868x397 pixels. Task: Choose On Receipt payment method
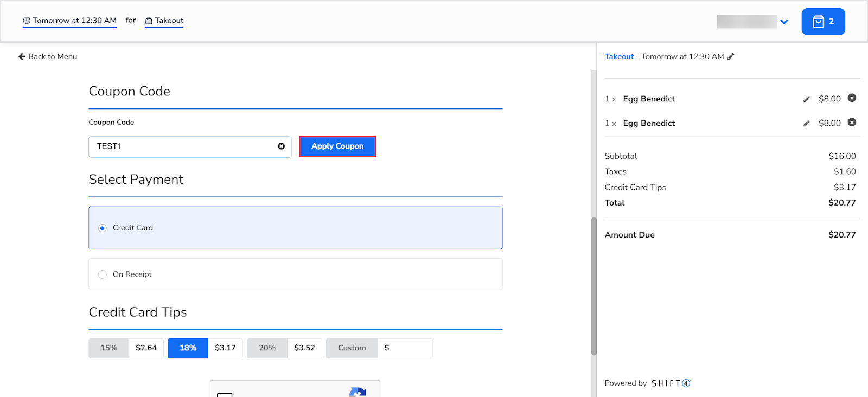click(103, 274)
